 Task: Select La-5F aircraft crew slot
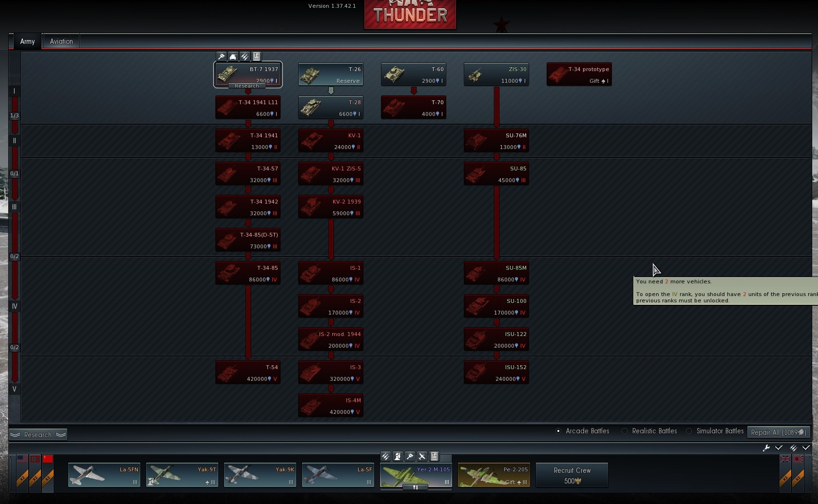coord(338,475)
